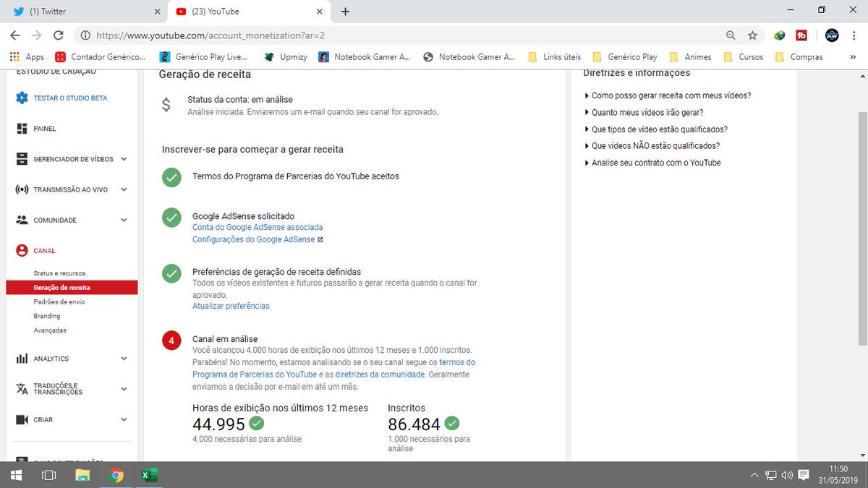Viewport: 868px width, 488px height.
Task: Open 'Conta do Google AdSense associada' link
Action: coord(258,227)
